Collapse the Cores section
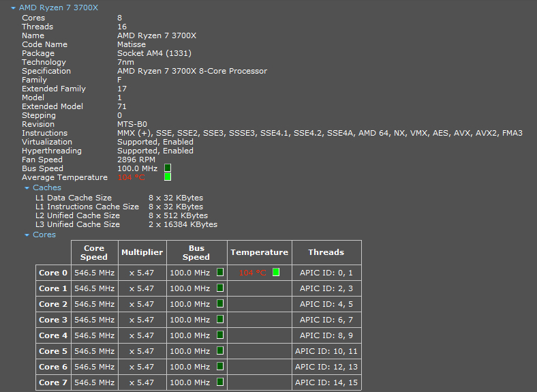This screenshot has width=537, height=392. coord(27,235)
